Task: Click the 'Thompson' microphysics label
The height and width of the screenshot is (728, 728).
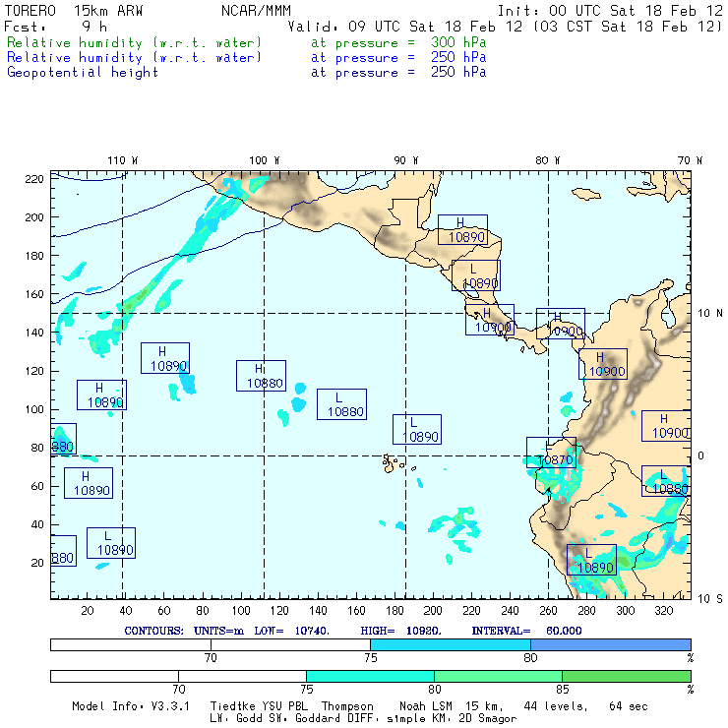Action: click(347, 706)
